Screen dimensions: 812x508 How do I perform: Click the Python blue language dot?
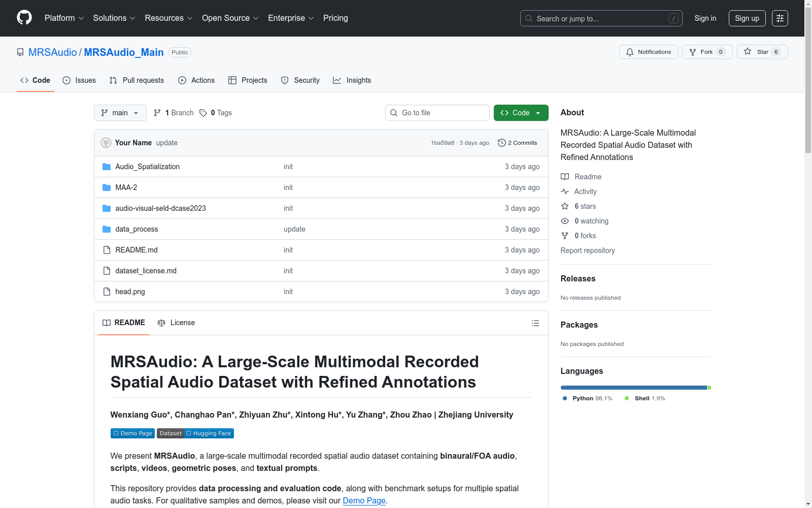[565, 398]
